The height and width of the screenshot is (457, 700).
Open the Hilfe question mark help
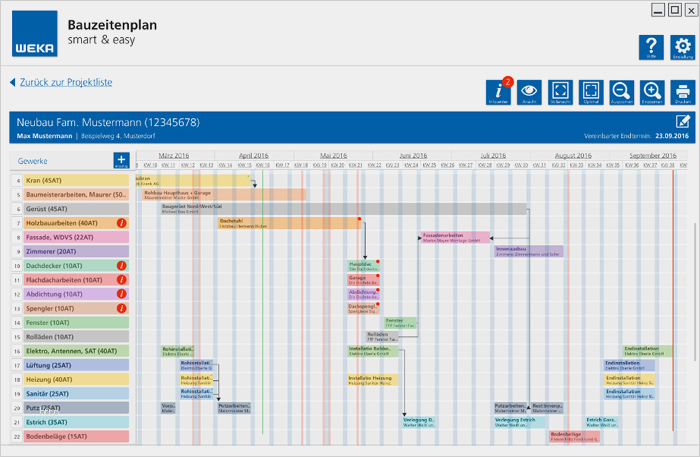[x=651, y=48]
